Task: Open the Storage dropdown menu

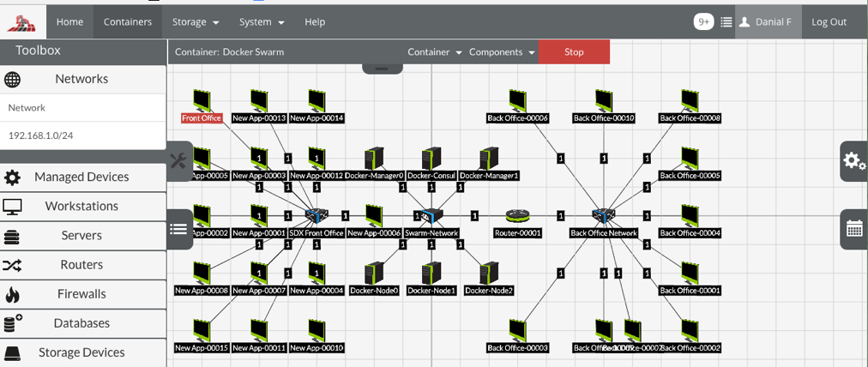Action: pyautogui.click(x=196, y=22)
